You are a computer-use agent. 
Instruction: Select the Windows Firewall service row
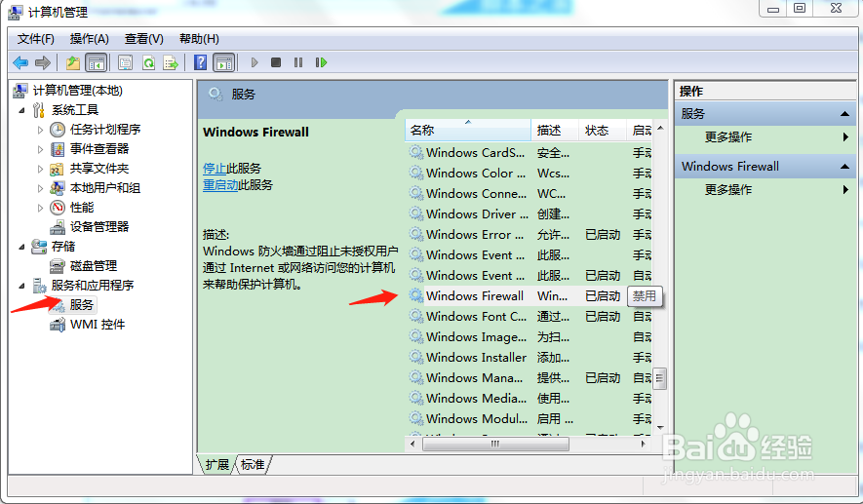pos(530,296)
